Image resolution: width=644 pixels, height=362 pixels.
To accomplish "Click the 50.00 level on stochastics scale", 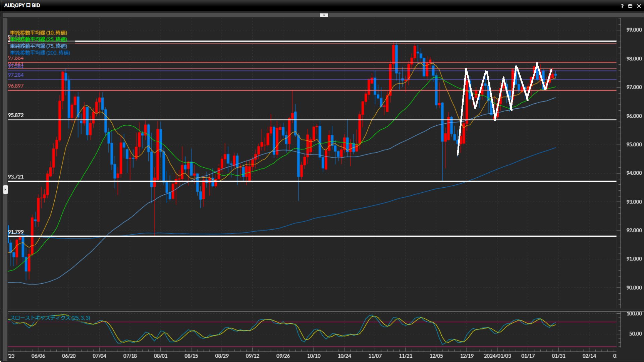I will coord(635,334).
